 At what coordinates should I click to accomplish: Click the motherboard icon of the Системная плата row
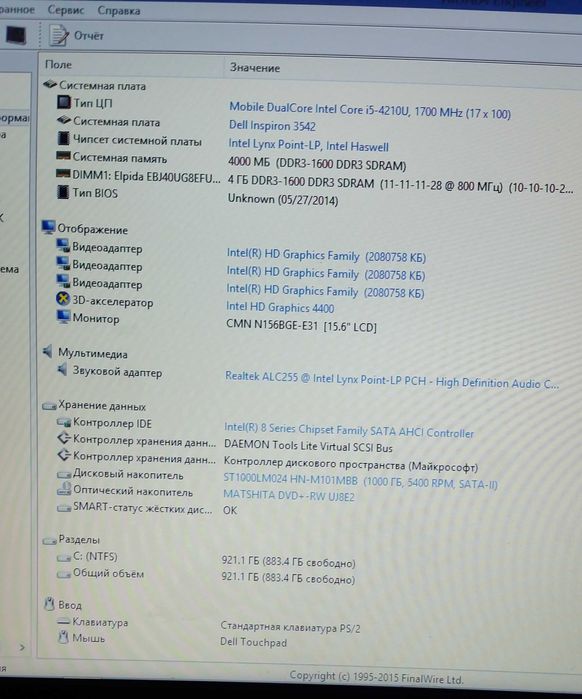click(64, 120)
